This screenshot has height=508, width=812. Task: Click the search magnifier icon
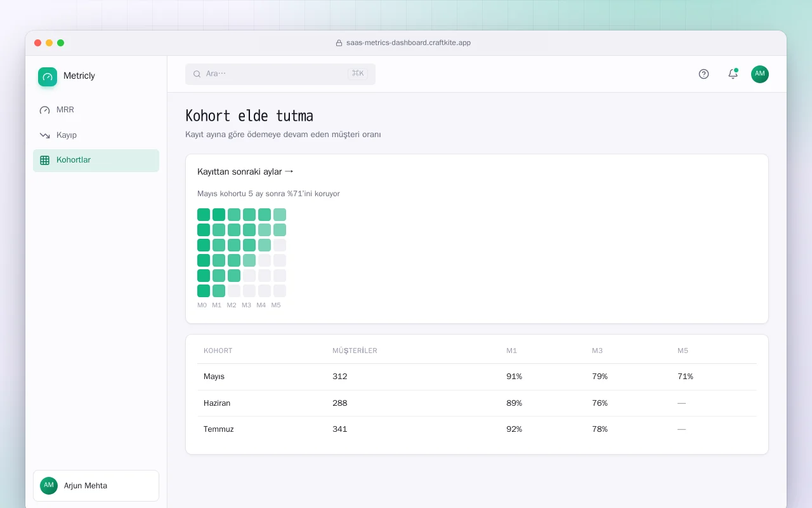pyautogui.click(x=197, y=74)
